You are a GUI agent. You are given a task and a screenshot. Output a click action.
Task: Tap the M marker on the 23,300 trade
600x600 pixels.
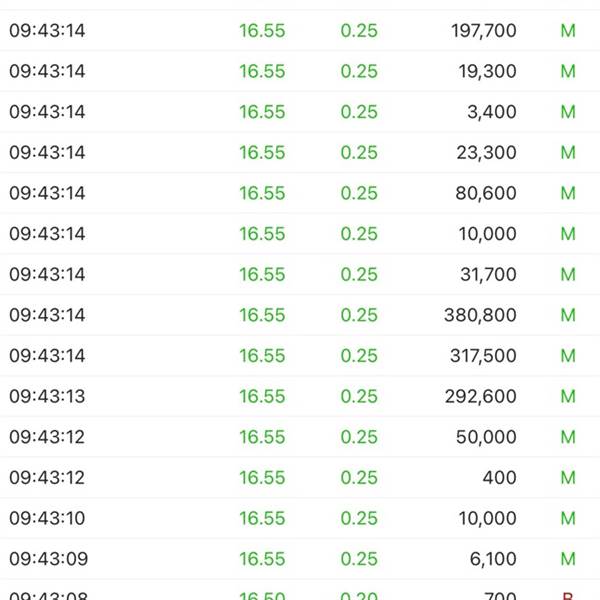coord(568,153)
